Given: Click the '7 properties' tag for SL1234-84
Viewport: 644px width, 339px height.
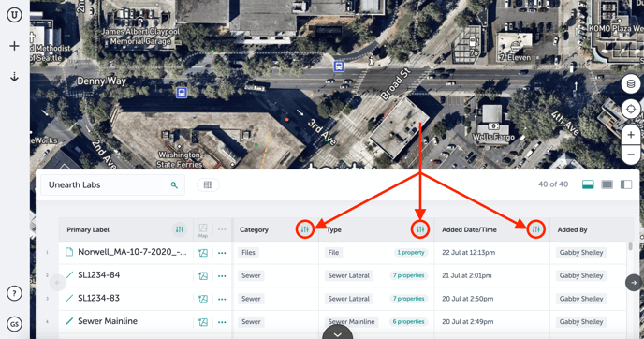Looking at the screenshot, I should click(x=408, y=275).
